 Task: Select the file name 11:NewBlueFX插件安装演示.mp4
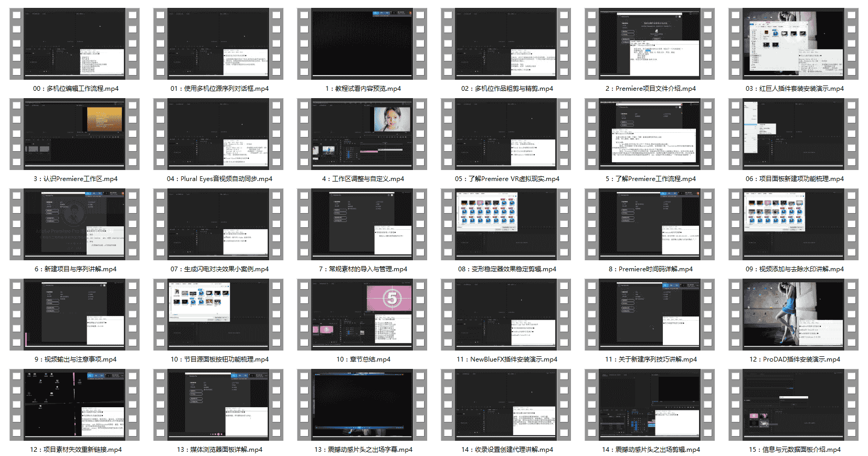pyautogui.click(x=507, y=359)
